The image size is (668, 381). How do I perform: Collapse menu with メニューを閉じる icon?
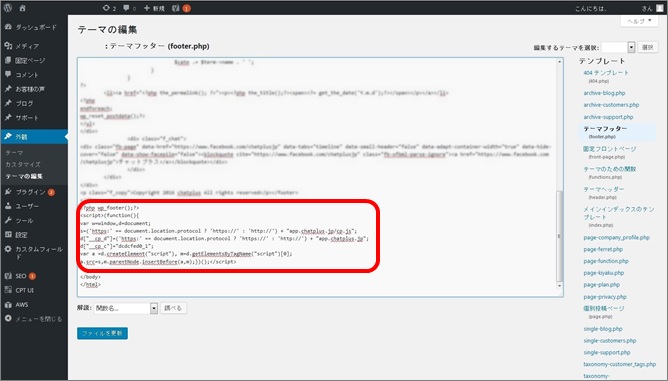point(8,319)
